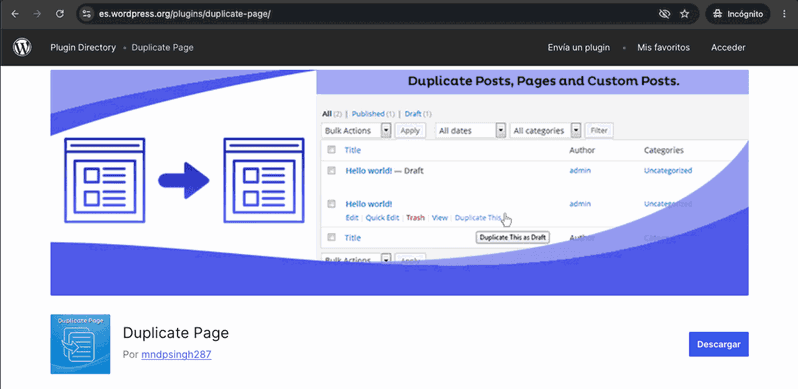
Task: Click the Apply button in the banner
Action: pos(410,131)
